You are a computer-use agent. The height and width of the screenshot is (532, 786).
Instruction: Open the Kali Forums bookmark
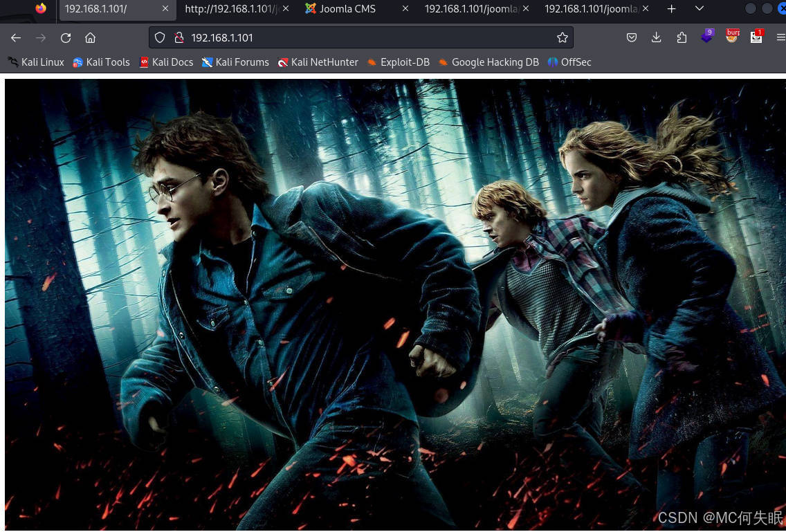tap(235, 62)
